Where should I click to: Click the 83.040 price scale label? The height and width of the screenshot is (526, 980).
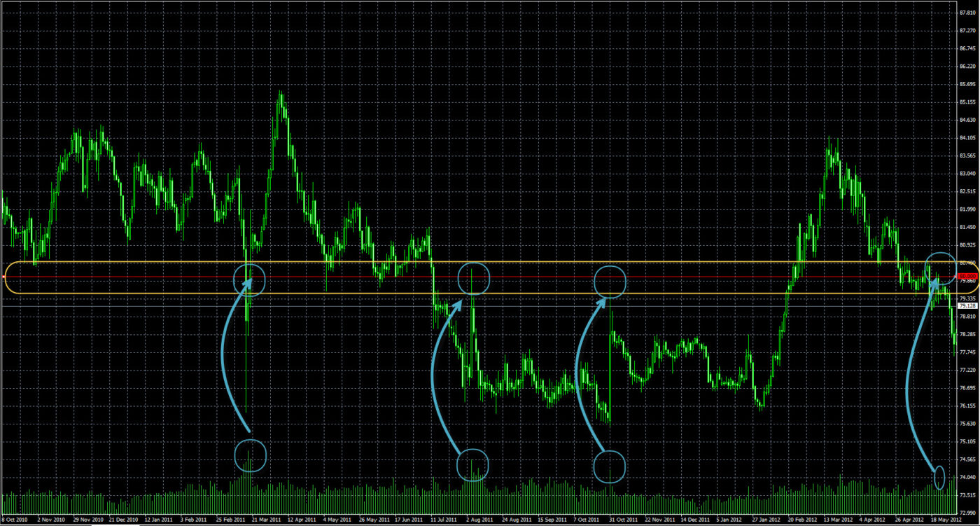(967, 174)
